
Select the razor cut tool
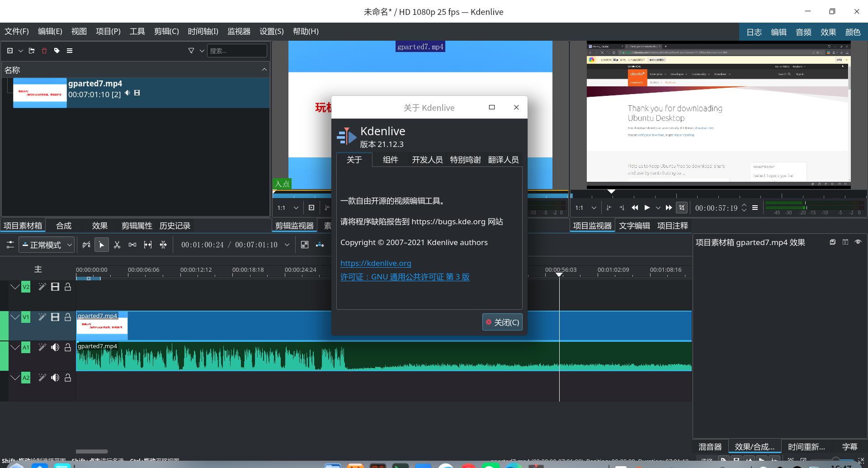pos(117,244)
